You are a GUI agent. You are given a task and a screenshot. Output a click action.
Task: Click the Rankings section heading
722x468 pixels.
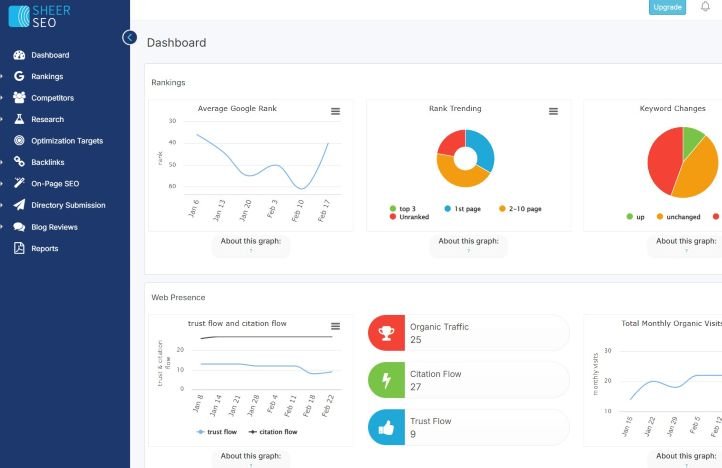click(168, 82)
